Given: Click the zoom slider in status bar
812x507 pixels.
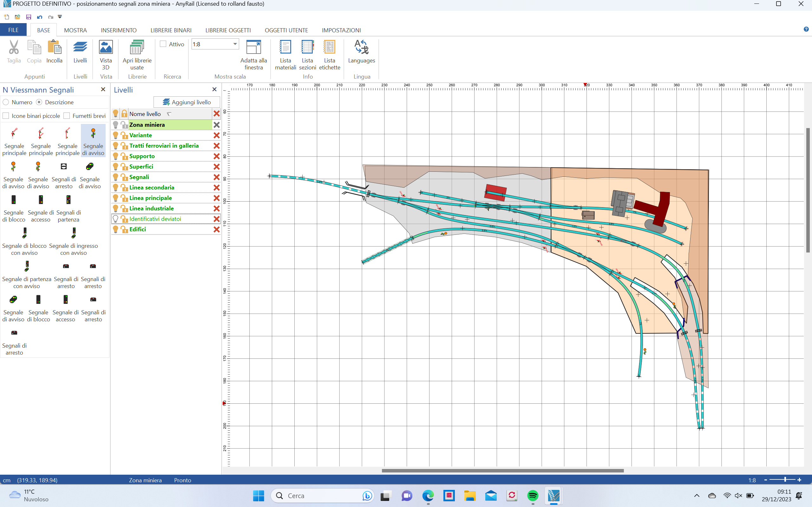Looking at the screenshot, I should point(784,480).
